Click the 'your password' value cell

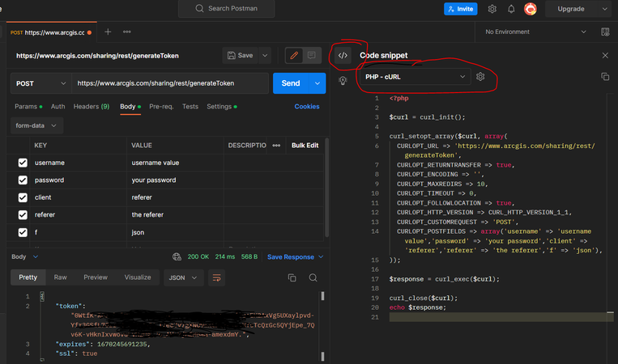tap(175, 180)
